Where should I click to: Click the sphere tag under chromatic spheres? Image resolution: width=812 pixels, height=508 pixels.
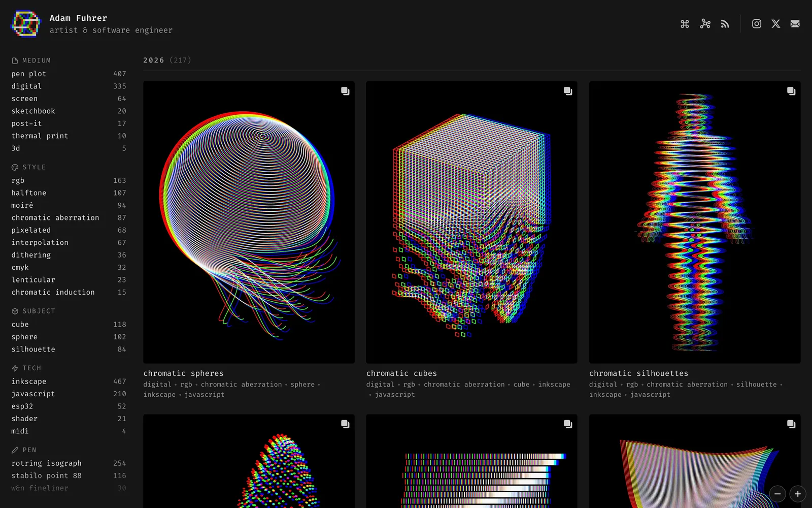click(302, 385)
